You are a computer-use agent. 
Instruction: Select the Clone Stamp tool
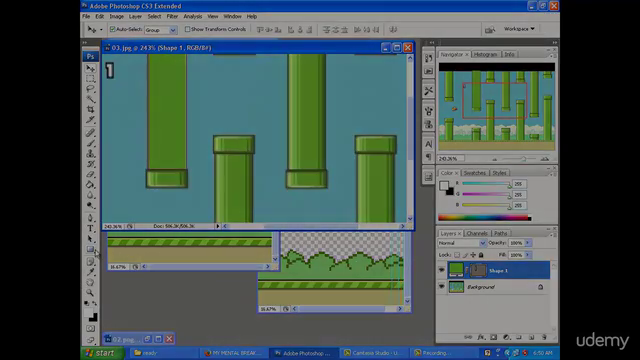(91, 153)
